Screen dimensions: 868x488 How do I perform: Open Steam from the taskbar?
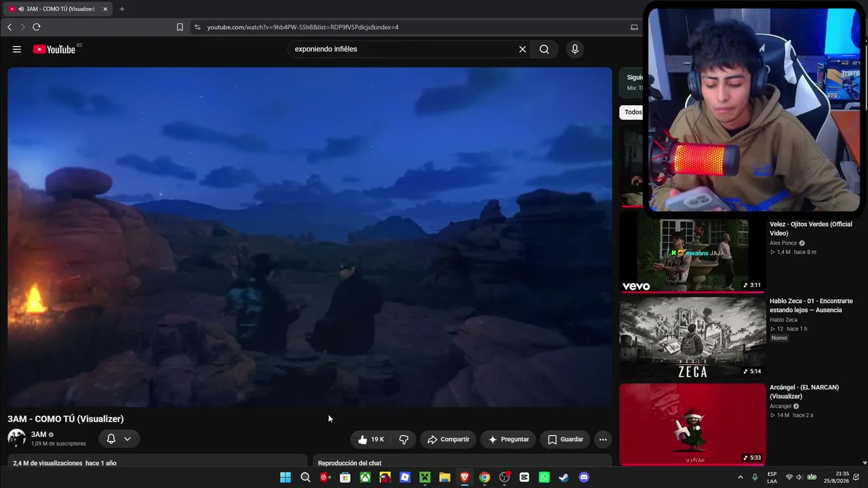click(564, 477)
